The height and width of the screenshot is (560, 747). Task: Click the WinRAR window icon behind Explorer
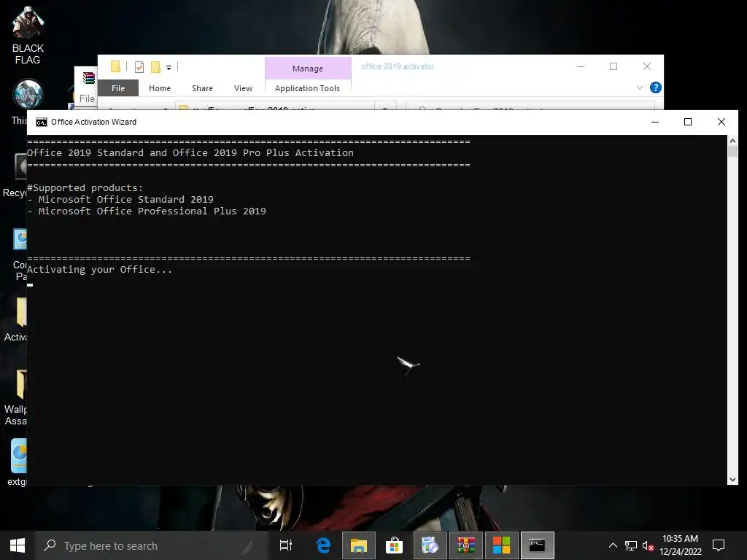click(88, 77)
